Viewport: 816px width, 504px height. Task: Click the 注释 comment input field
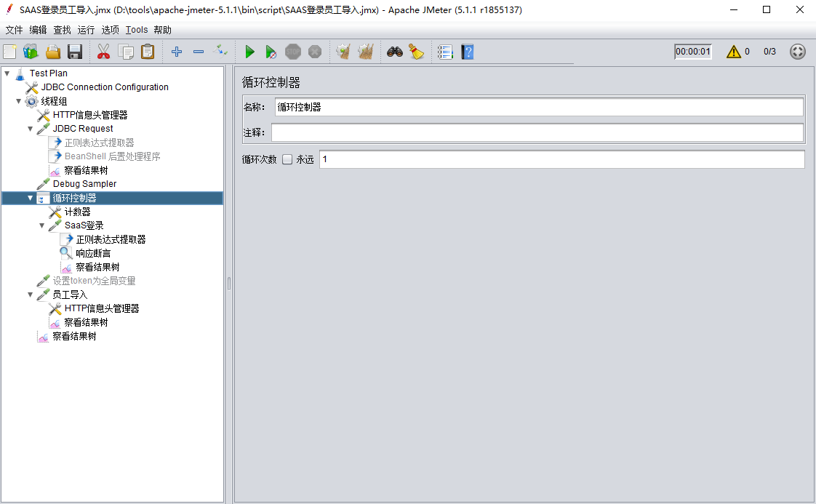coord(537,132)
